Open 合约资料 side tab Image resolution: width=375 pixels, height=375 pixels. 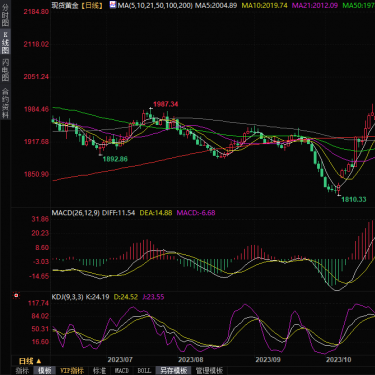point(5,103)
